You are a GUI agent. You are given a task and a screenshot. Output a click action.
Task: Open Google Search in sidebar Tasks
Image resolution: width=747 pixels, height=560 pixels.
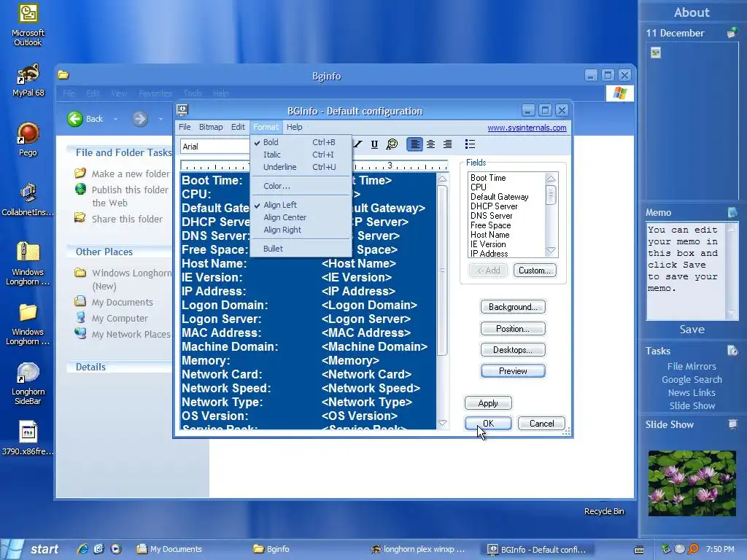point(692,379)
